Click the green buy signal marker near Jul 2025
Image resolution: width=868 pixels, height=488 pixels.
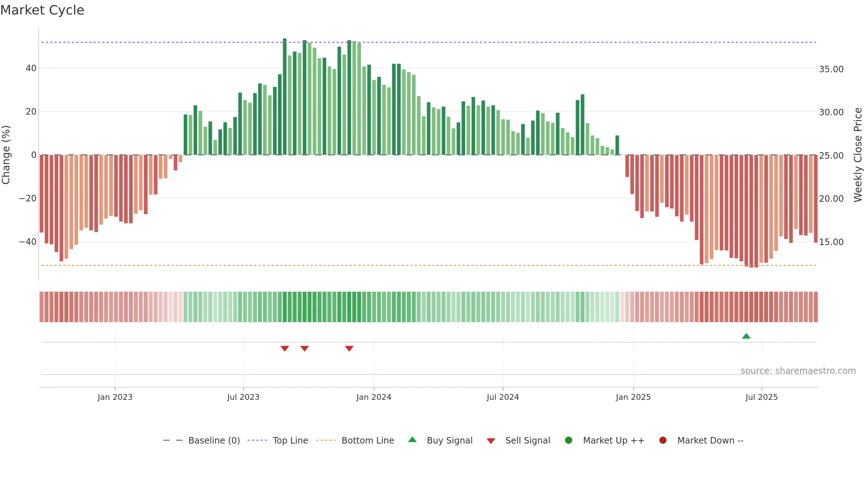tap(746, 336)
